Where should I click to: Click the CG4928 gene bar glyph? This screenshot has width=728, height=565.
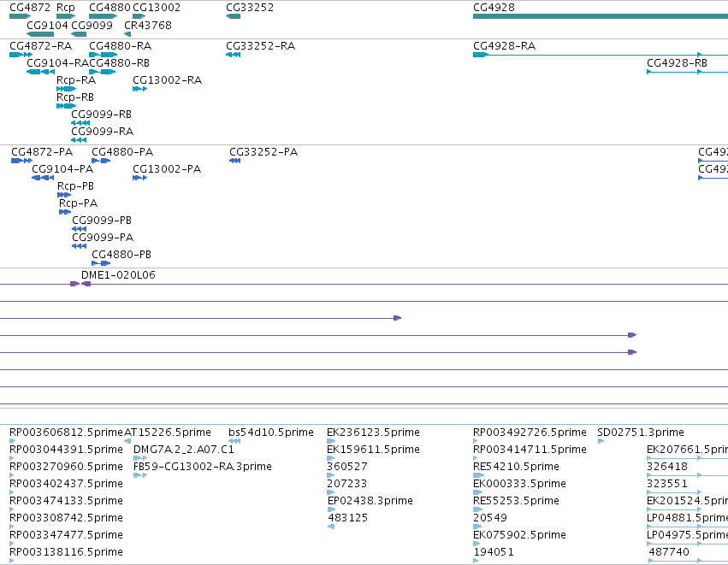tap(601, 16)
